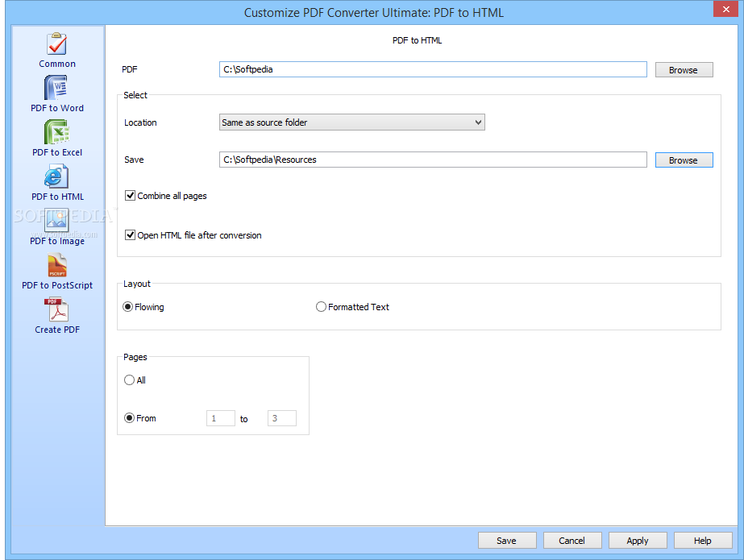
Task: Select the PDF to PostScript icon
Action: click(57, 265)
